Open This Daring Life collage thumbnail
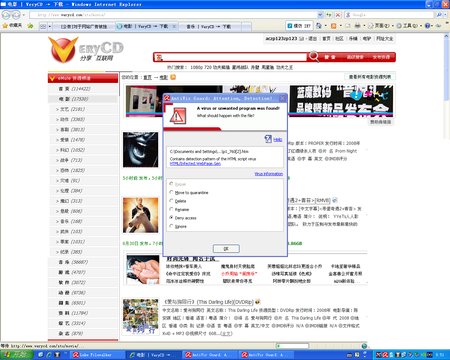Screen dimensions: 450x360 click(x=140, y=317)
